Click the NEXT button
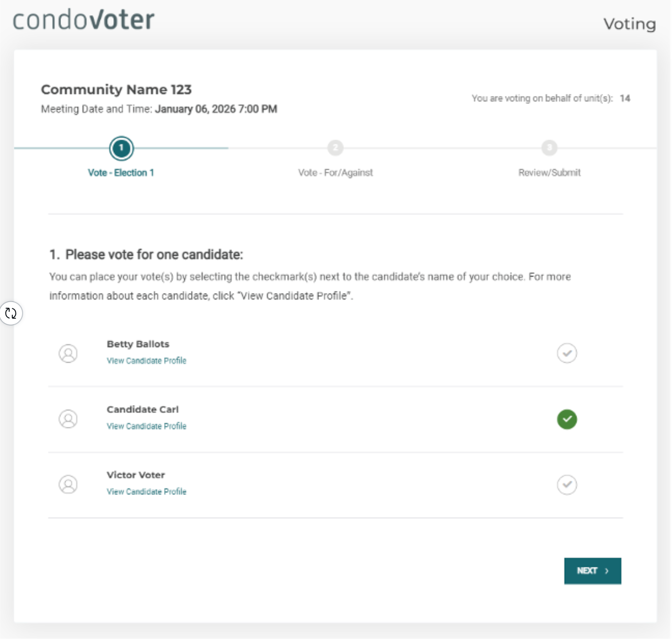The image size is (672, 641). point(592,571)
